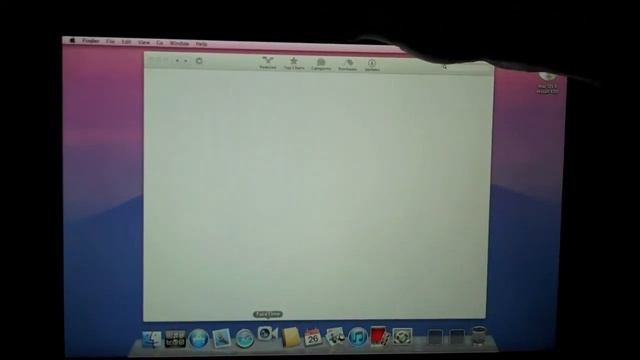Open Address Book from the Dock
The width and height of the screenshot is (640, 360).
click(x=291, y=337)
